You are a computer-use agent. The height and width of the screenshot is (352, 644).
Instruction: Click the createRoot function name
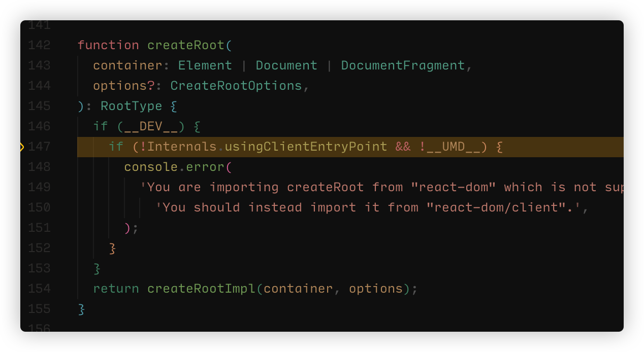[x=186, y=45]
